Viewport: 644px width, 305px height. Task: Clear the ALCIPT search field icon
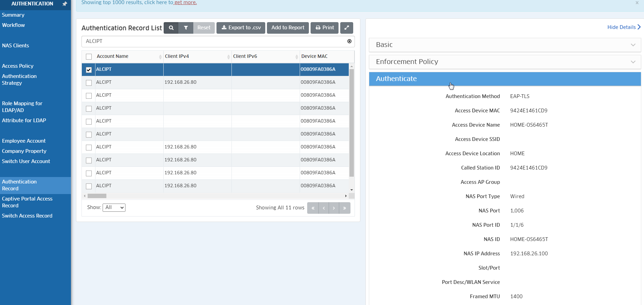point(349,41)
